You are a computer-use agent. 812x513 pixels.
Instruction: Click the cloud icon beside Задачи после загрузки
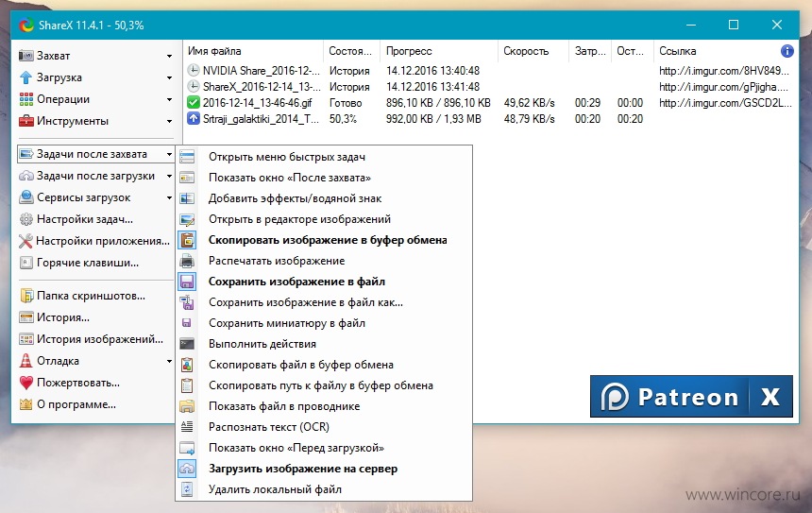[25, 176]
